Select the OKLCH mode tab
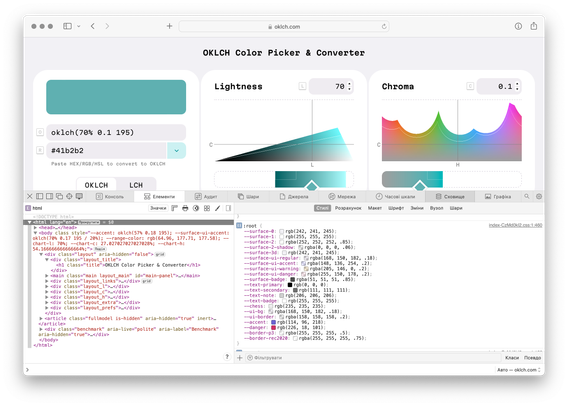 96,185
